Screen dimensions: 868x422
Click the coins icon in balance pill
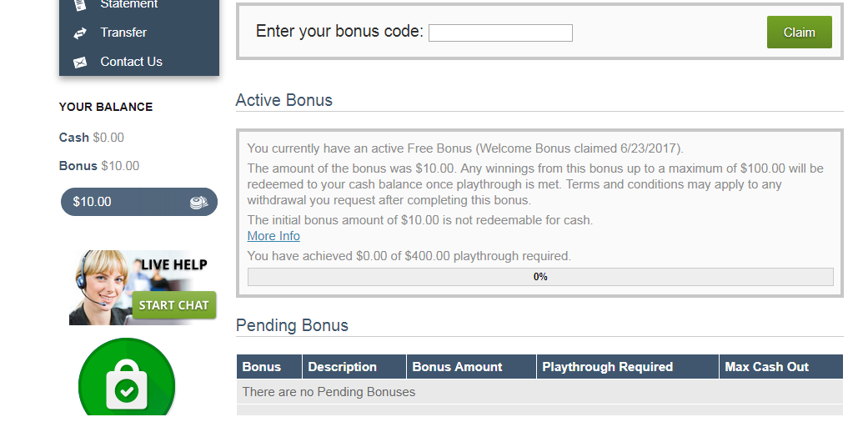tap(198, 202)
